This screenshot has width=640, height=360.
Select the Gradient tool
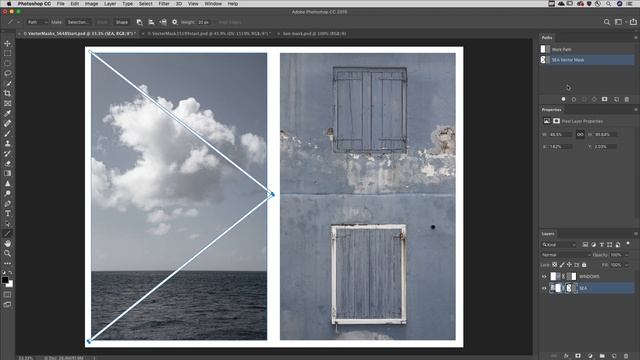(7, 173)
